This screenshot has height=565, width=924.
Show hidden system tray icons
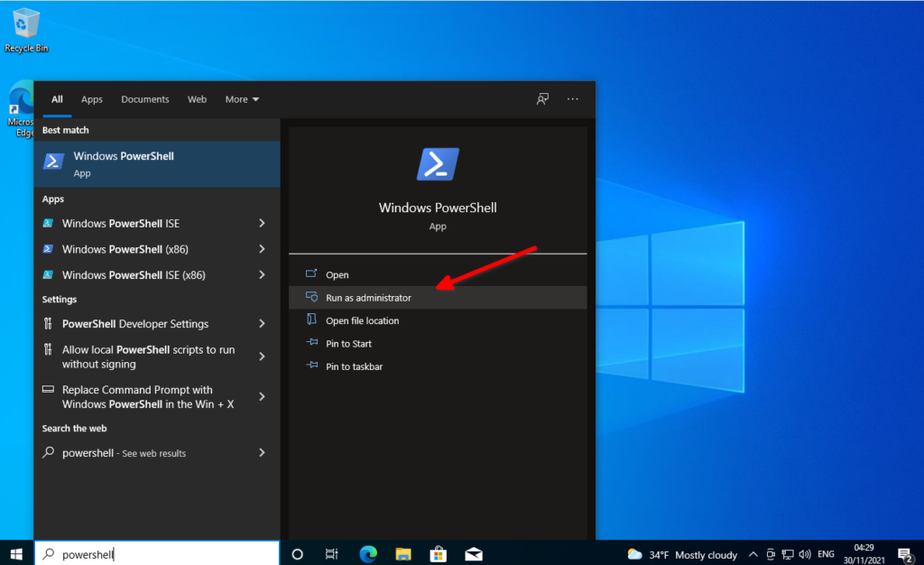[753, 554]
